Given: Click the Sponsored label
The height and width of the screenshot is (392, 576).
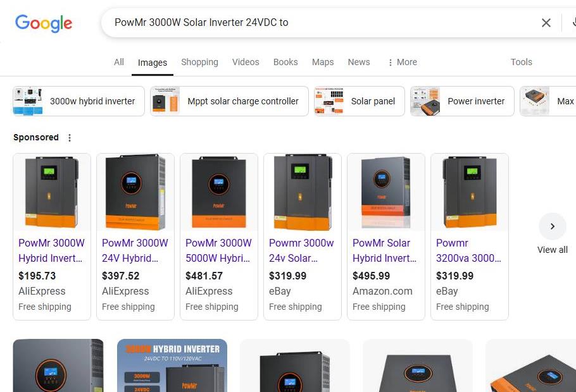Looking at the screenshot, I should coord(36,137).
